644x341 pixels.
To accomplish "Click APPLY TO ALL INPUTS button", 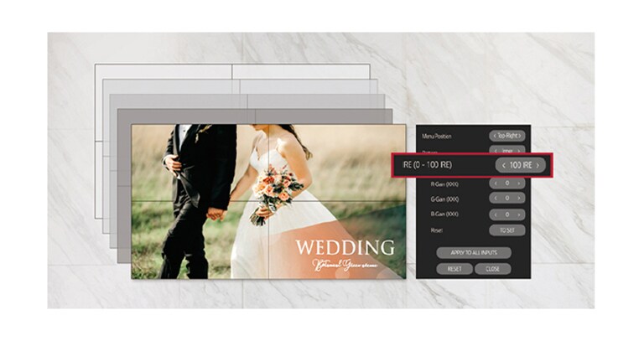I will click(x=474, y=253).
